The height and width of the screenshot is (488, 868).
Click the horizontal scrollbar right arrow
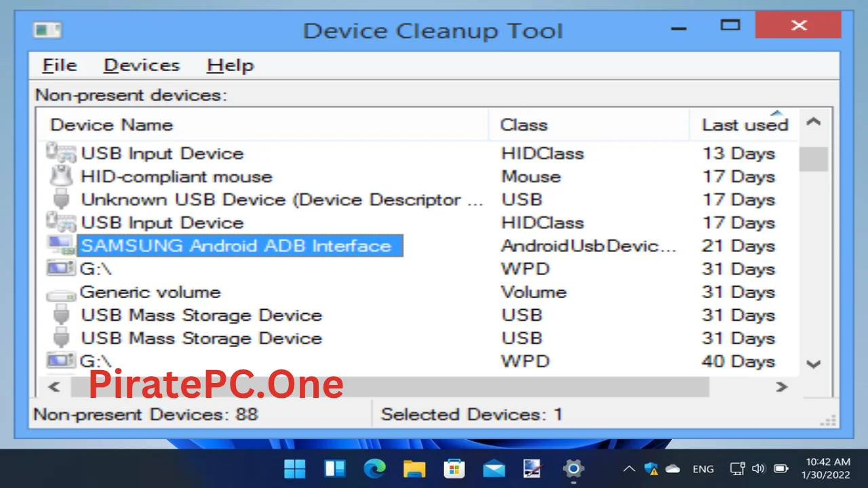pyautogui.click(x=782, y=387)
